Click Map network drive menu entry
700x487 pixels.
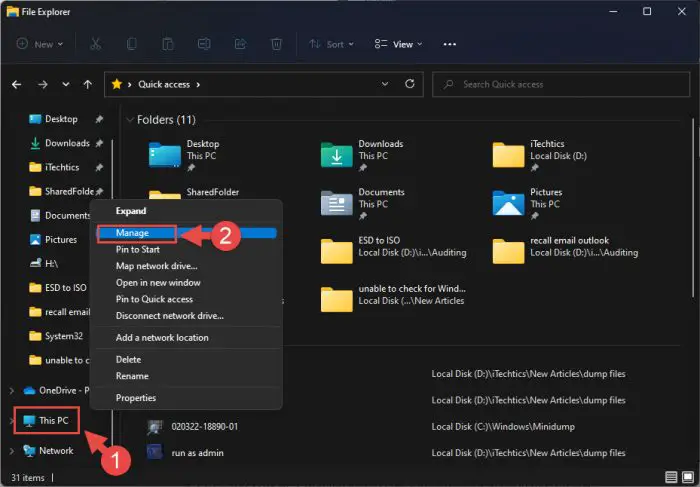(156, 266)
